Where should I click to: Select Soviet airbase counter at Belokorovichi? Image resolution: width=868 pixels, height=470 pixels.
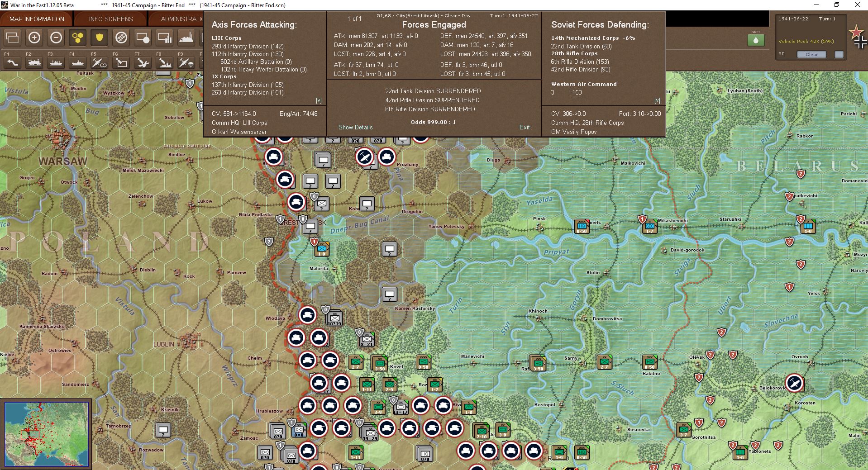pyautogui.click(x=794, y=383)
